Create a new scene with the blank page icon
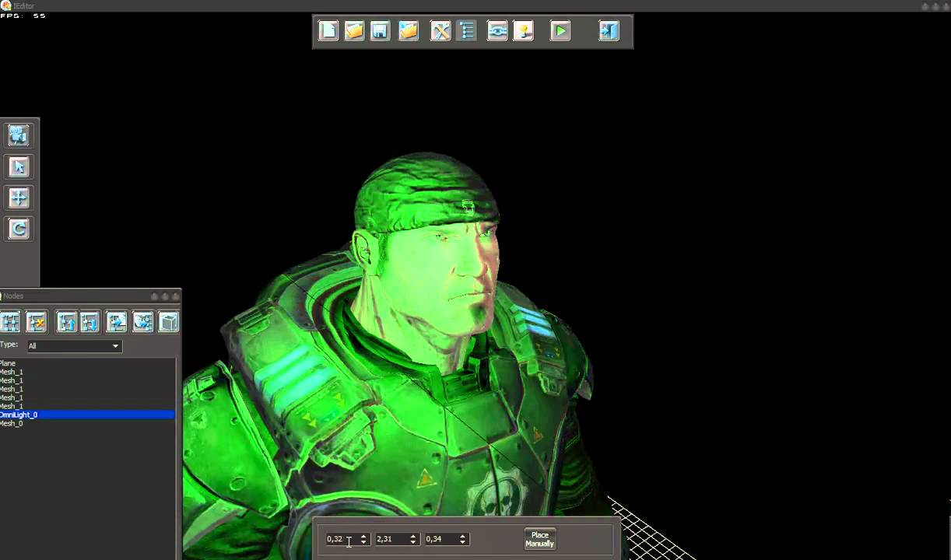 coord(328,31)
